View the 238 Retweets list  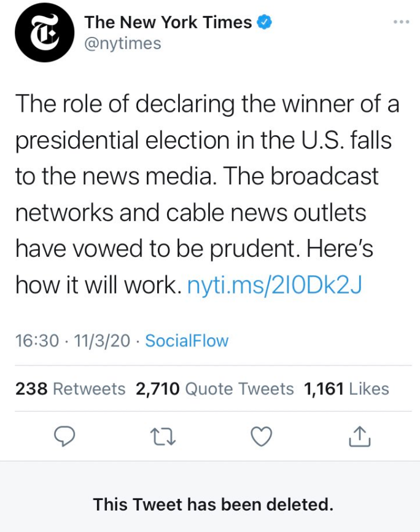pyautogui.click(x=70, y=389)
